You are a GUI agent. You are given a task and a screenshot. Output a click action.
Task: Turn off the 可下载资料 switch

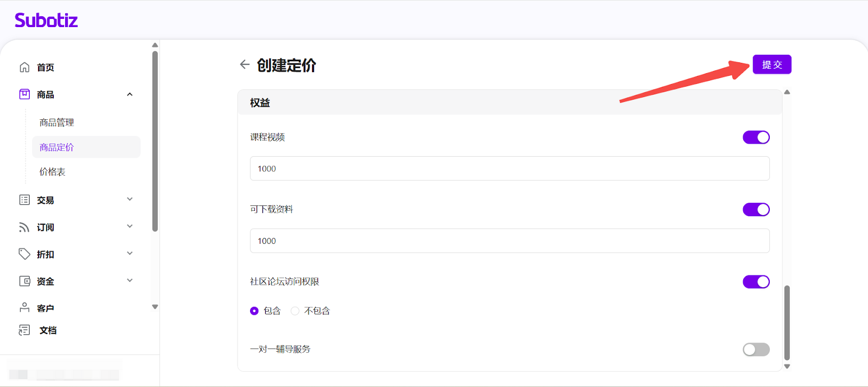[756, 210]
